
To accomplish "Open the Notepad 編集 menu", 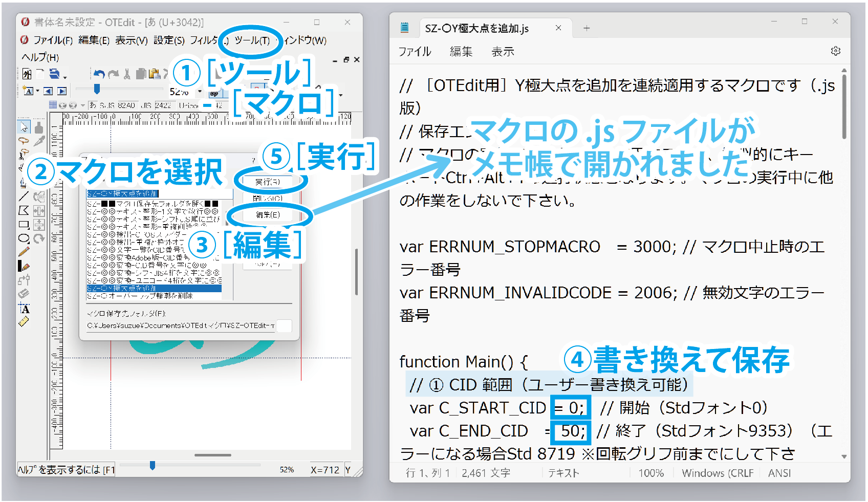I will click(461, 52).
